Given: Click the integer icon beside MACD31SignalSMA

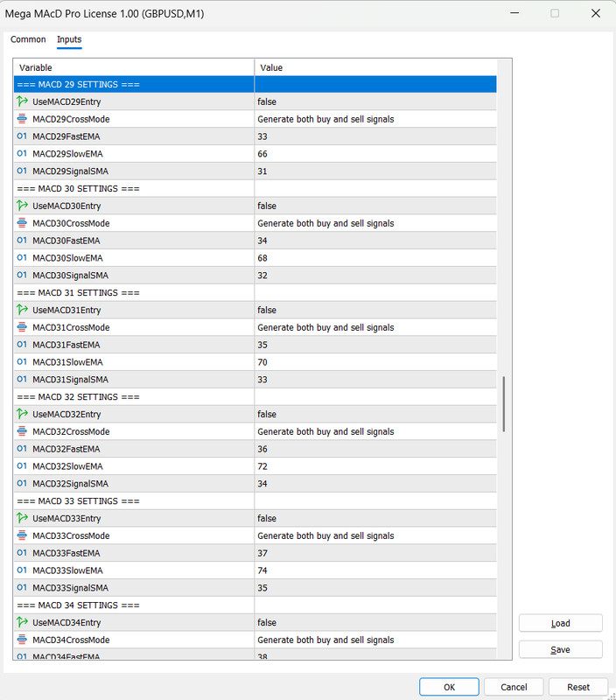Looking at the screenshot, I should tap(22, 379).
